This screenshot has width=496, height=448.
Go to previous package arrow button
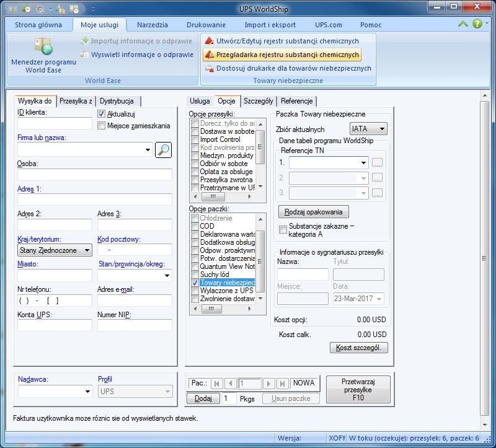[x=230, y=384]
